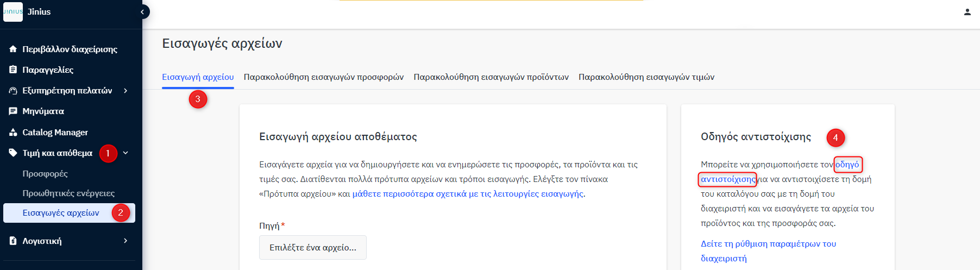The image size is (980, 270).
Task: Collapse the sidebar with the arrow button
Action: [x=143, y=11]
